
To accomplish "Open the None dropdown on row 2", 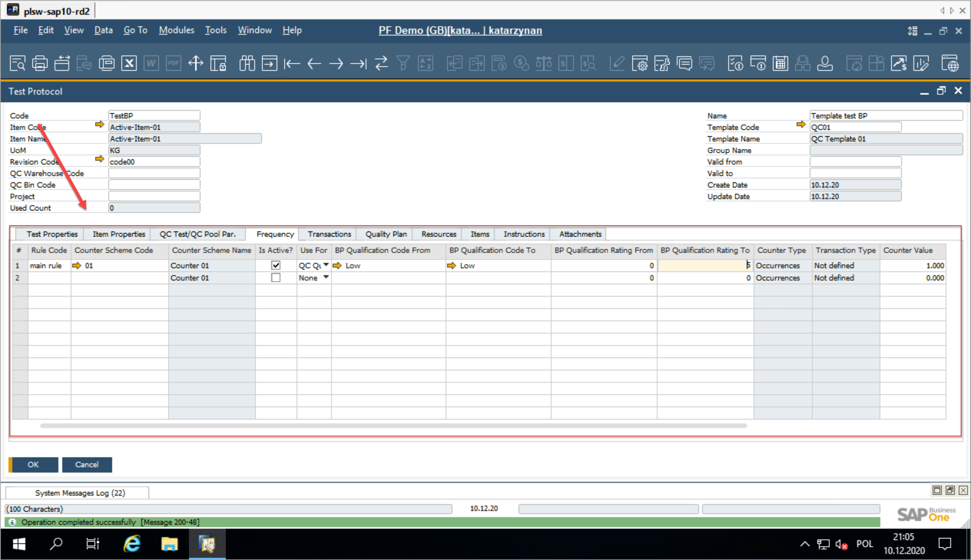I will (326, 277).
